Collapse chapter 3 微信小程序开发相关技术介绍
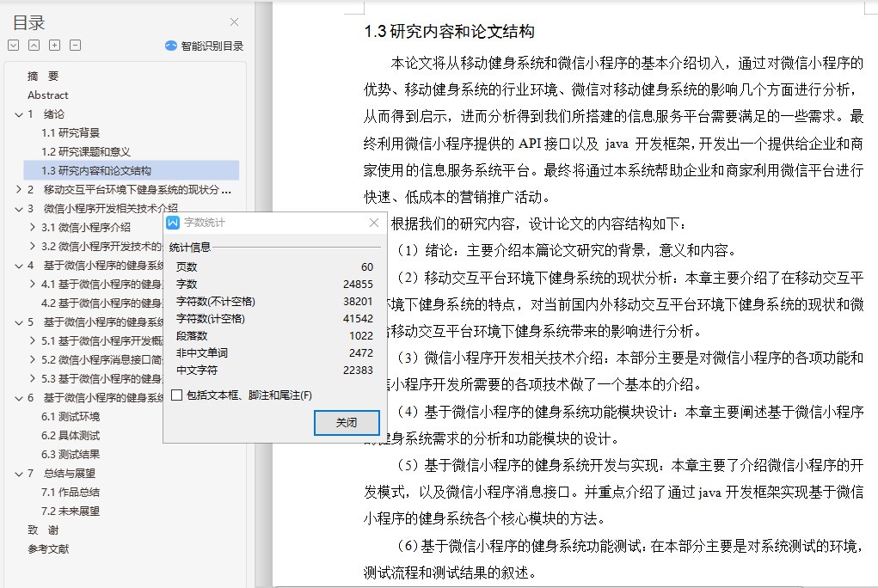 coord(18,209)
